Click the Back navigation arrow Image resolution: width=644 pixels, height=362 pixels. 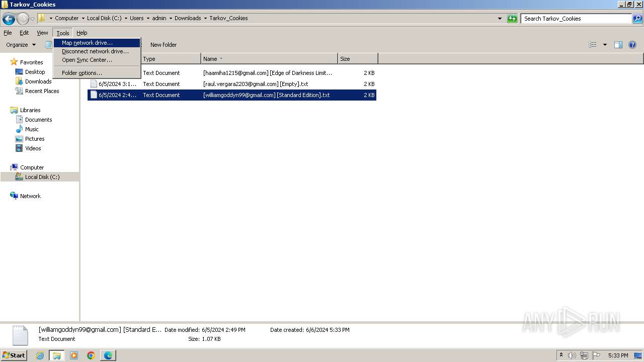click(9, 19)
